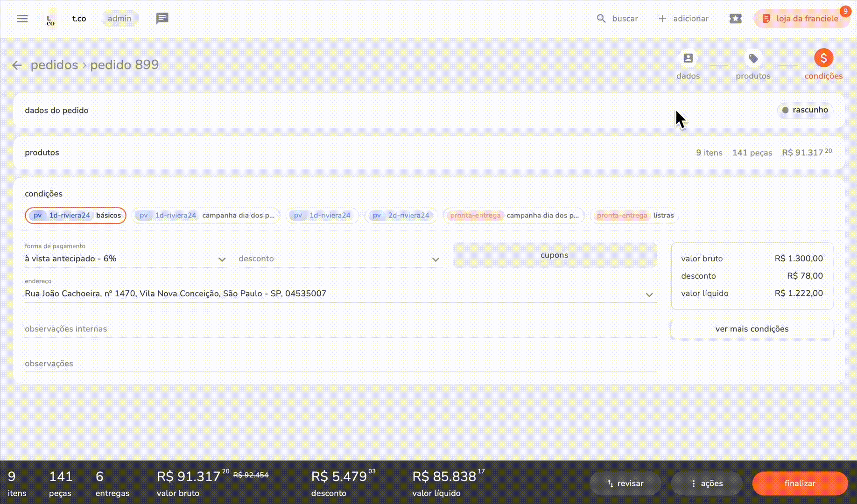Open the endereço dropdown
Viewport: 857px width, 504px height.
pyautogui.click(x=649, y=294)
